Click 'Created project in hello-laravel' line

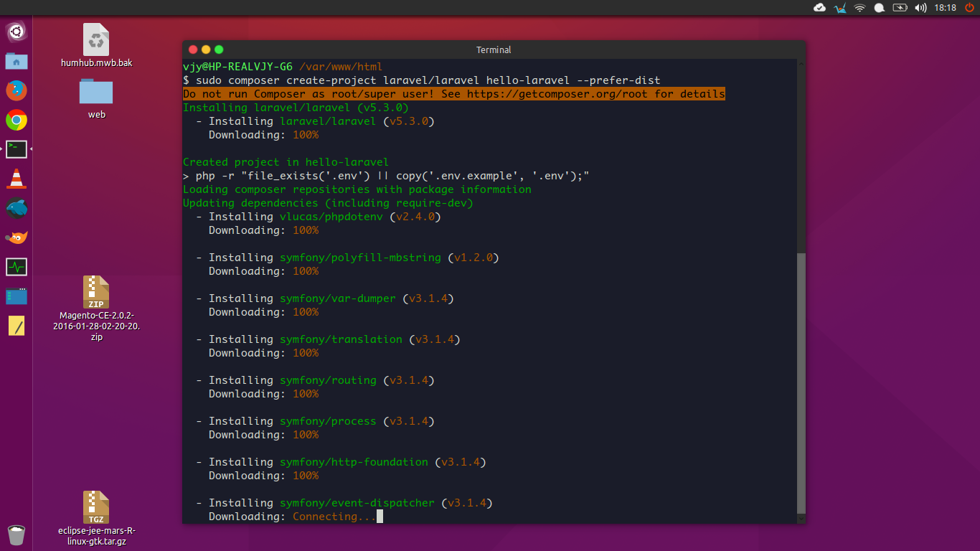point(286,162)
